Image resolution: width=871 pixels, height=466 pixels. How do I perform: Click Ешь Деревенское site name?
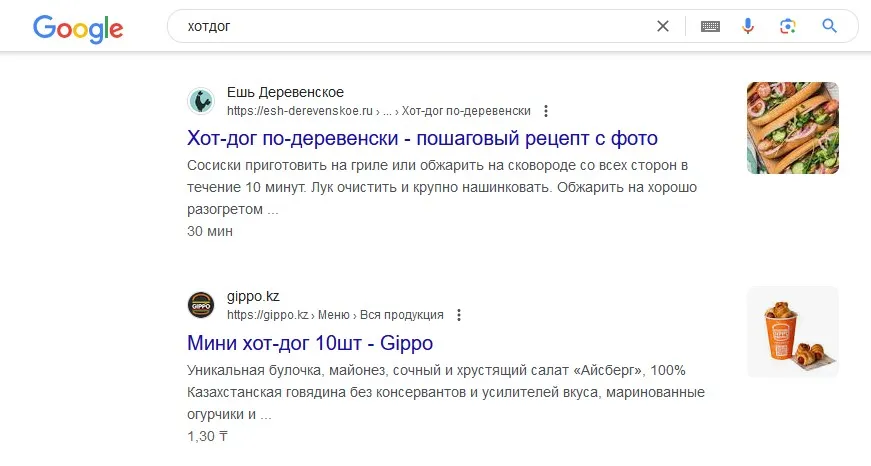tap(285, 92)
